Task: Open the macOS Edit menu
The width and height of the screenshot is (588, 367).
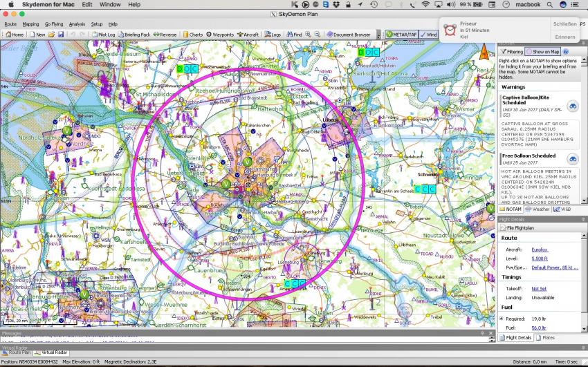Action: point(87,5)
